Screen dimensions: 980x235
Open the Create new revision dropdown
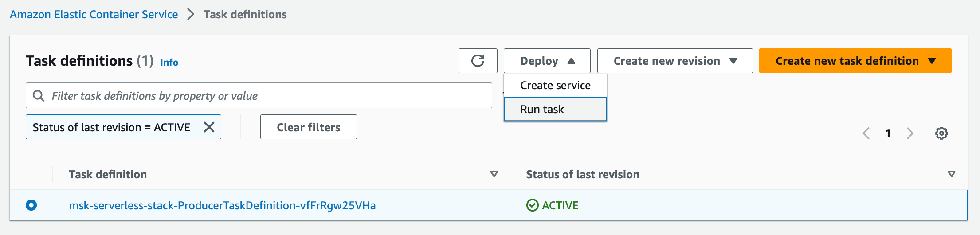click(675, 61)
